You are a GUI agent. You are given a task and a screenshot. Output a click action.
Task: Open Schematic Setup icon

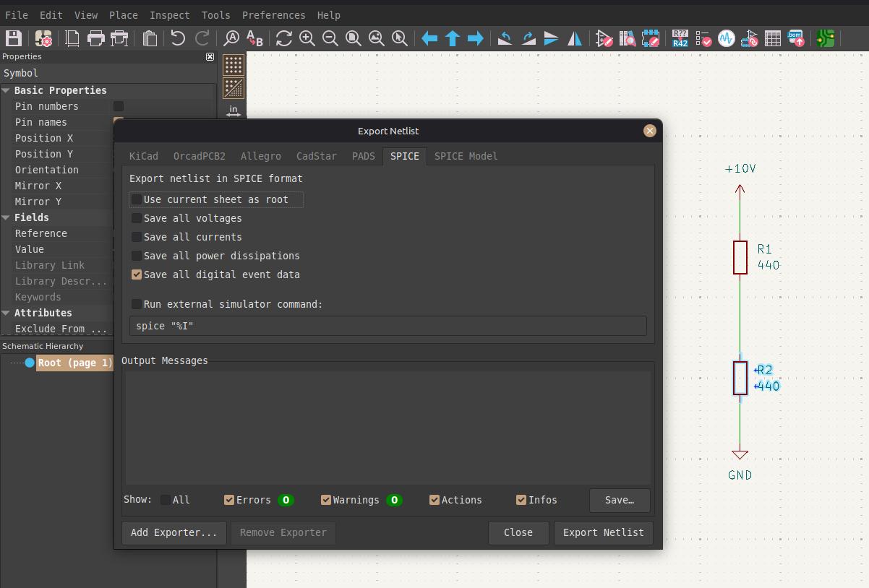(x=43, y=38)
